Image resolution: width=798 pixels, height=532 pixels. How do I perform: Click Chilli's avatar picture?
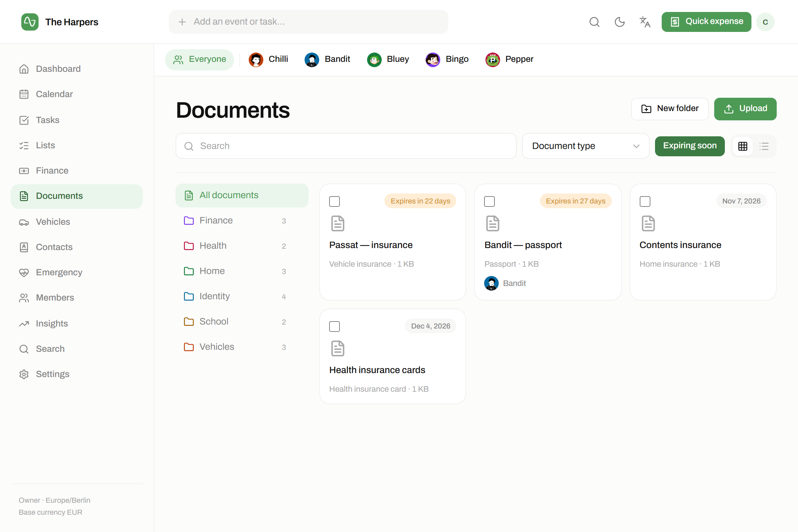256,60
